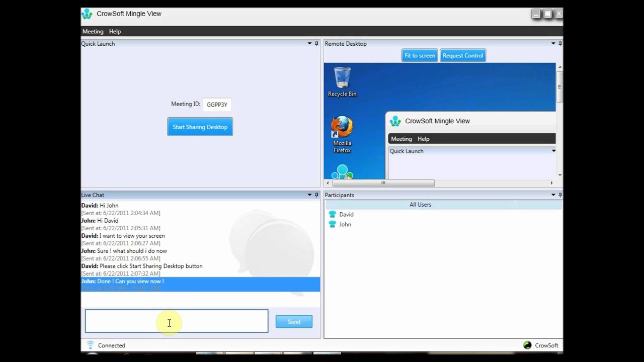Viewport: 644px width, 362px height.
Task: Open Participants panel dropdown arrow
Action: click(553, 195)
